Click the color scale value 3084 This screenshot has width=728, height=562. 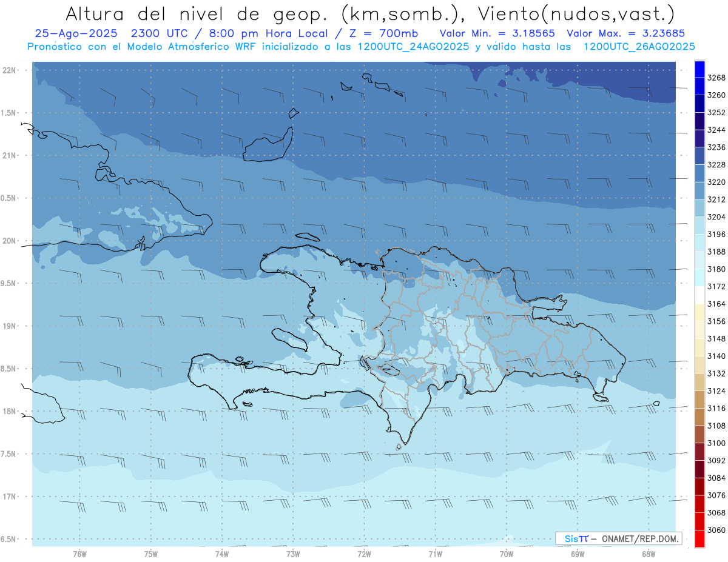click(716, 478)
